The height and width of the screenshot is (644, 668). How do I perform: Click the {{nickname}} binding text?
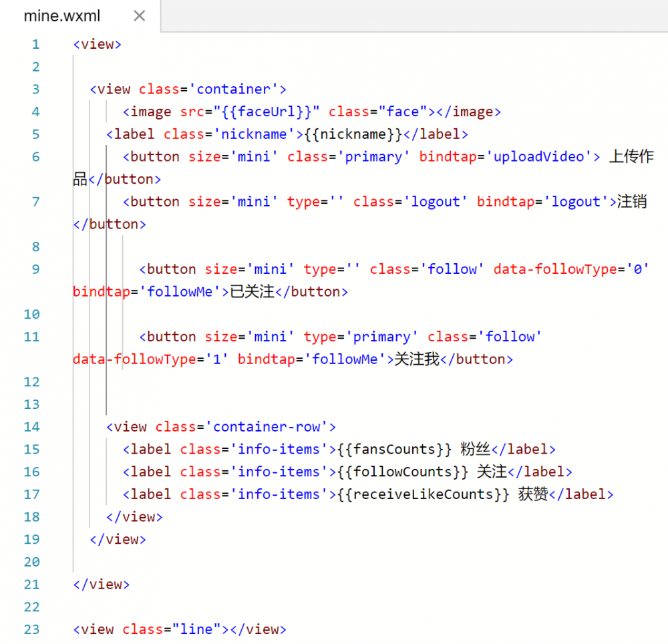pos(353,134)
